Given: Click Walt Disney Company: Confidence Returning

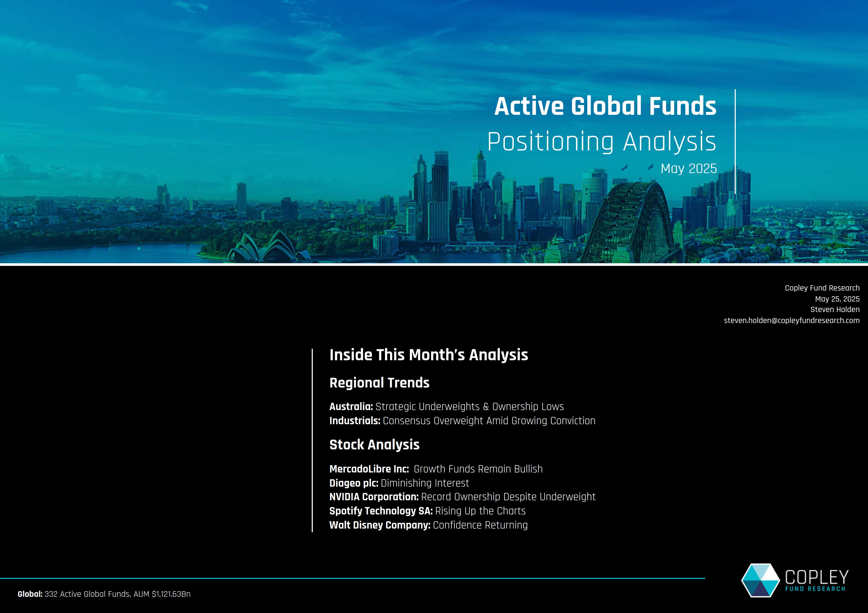Looking at the screenshot, I should pyautogui.click(x=428, y=525).
